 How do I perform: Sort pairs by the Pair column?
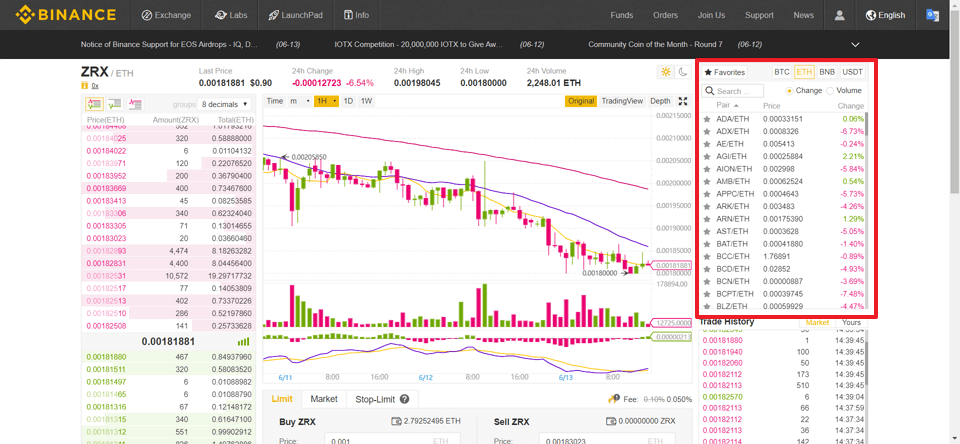click(727, 106)
